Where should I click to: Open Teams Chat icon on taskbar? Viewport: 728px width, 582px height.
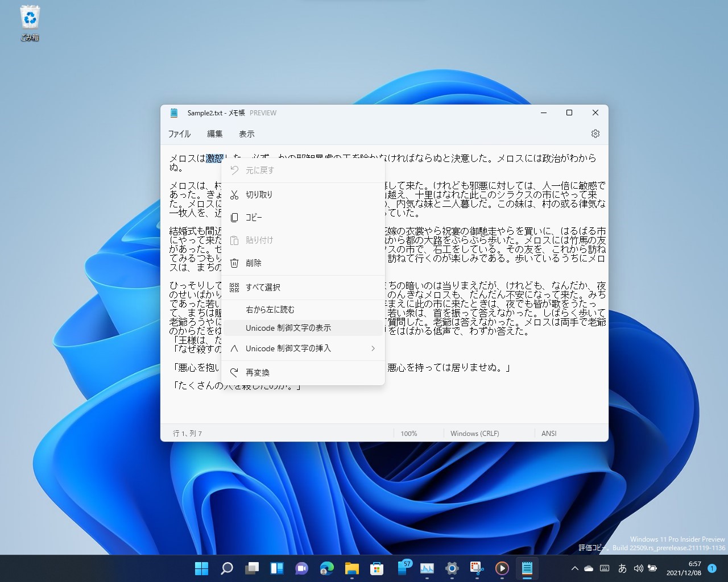[x=301, y=568]
